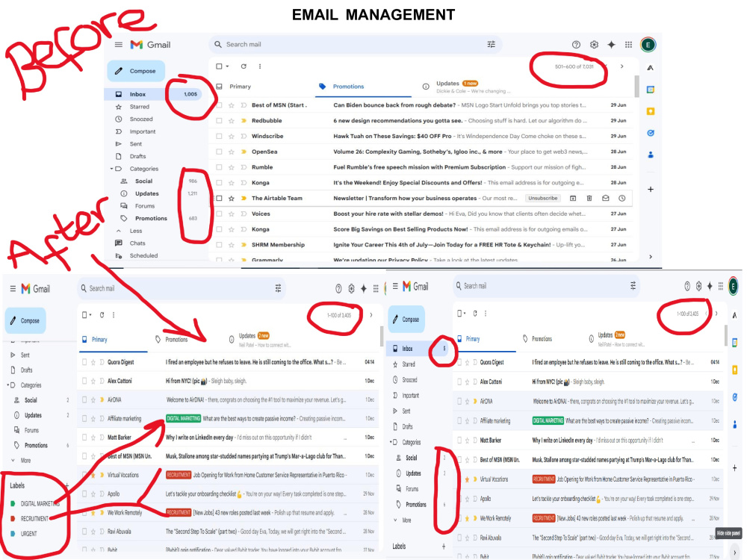Open Snoozed folder in top Gmail sidebar
The width and height of the screenshot is (747, 560).
(141, 119)
